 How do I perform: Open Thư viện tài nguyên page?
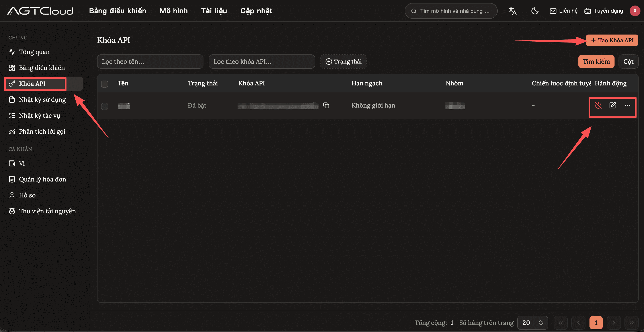point(42,211)
